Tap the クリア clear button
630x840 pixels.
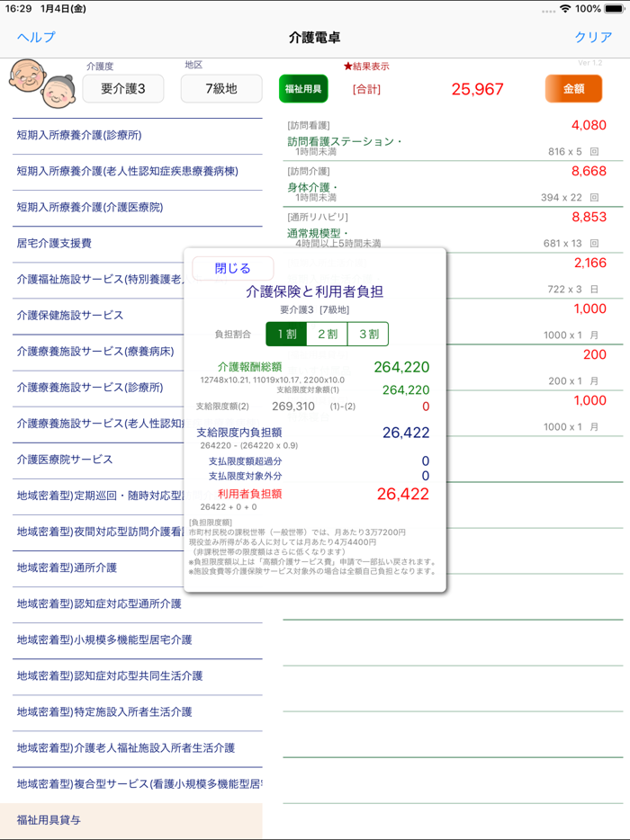click(x=593, y=37)
